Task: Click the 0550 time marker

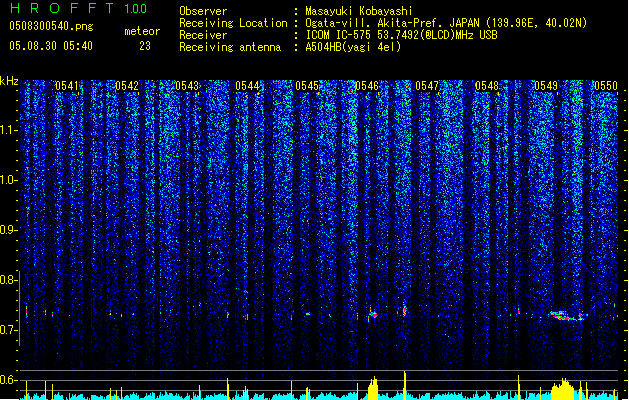Action: (606, 86)
